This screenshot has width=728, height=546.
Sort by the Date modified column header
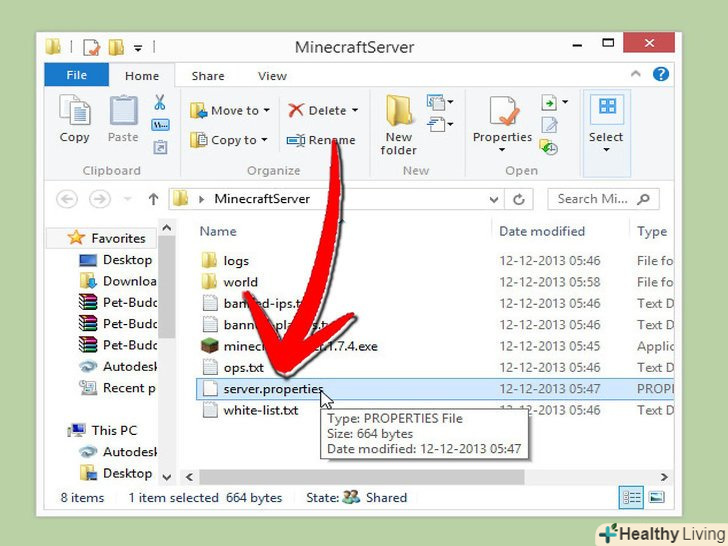541,231
